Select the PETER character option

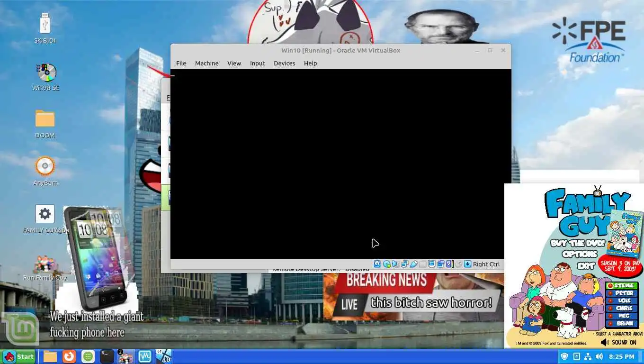(623, 293)
